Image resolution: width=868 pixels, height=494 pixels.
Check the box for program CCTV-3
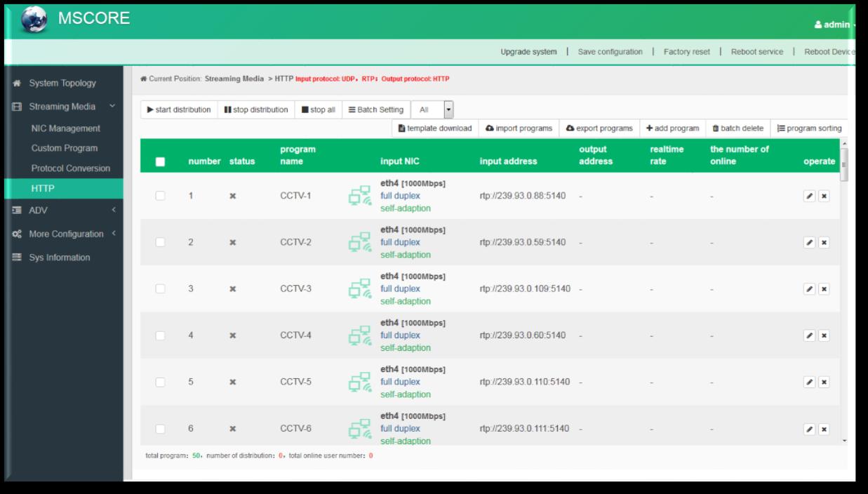[160, 289]
